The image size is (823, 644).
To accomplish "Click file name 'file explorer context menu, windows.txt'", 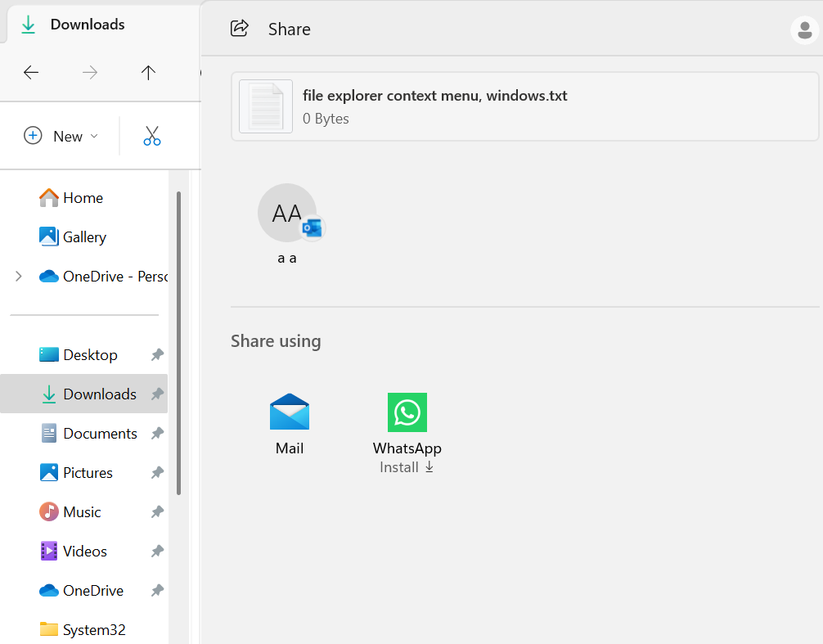I will coord(434,96).
